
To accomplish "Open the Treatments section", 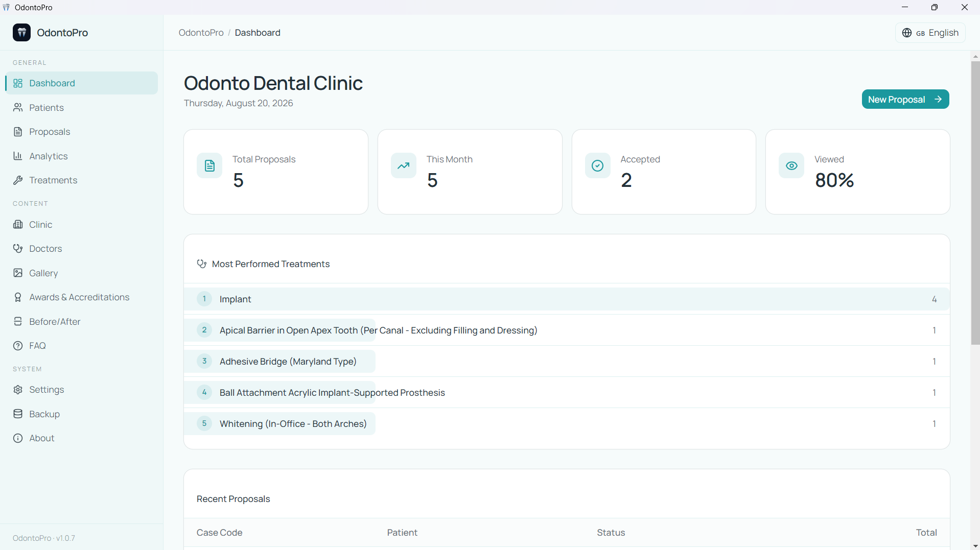I will [82, 180].
